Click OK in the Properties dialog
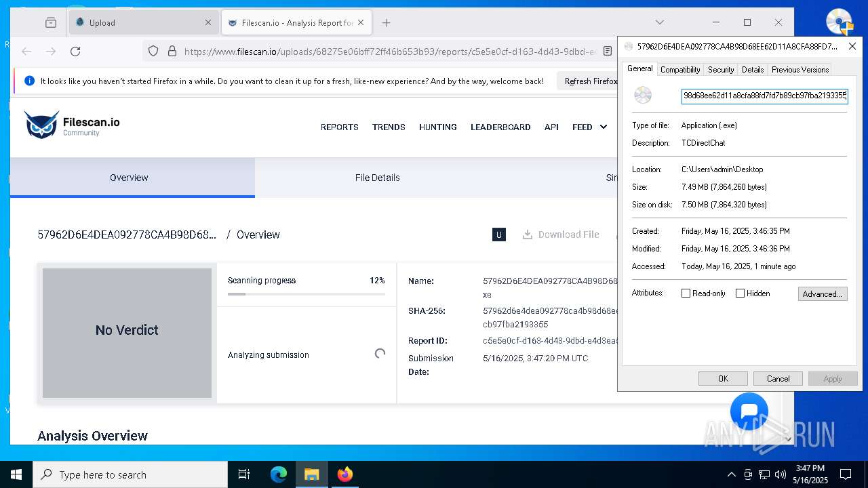Viewport: 868px width, 488px height. [x=723, y=379]
